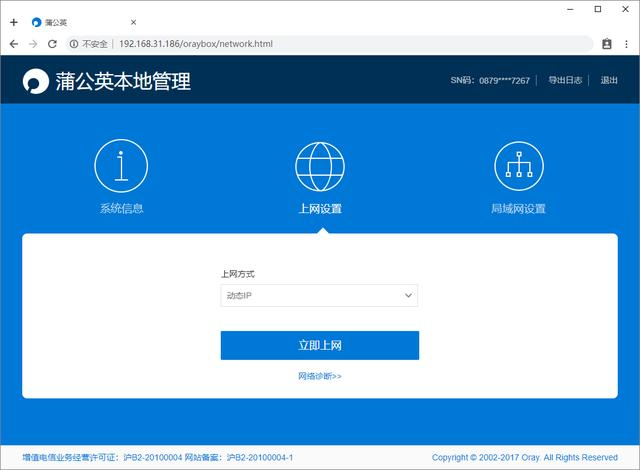Click the System Info (系统信息) icon
Image resolution: width=640 pixels, height=470 pixels.
click(121, 166)
